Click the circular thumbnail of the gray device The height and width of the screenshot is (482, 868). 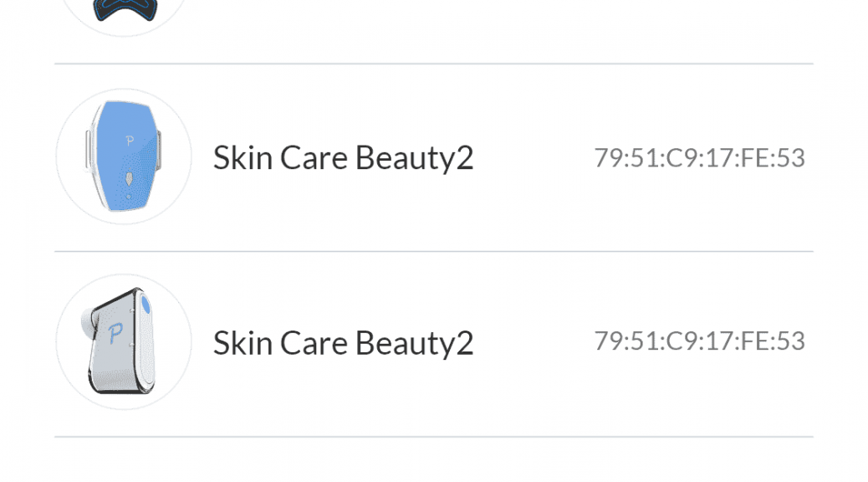[x=124, y=341]
